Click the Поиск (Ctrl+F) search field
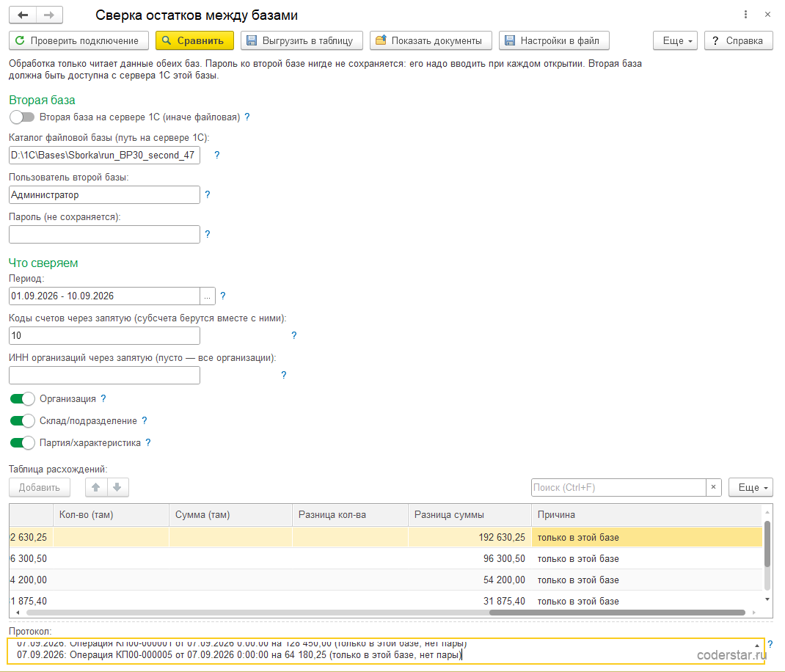The image size is (785, 672). [618, 487]
